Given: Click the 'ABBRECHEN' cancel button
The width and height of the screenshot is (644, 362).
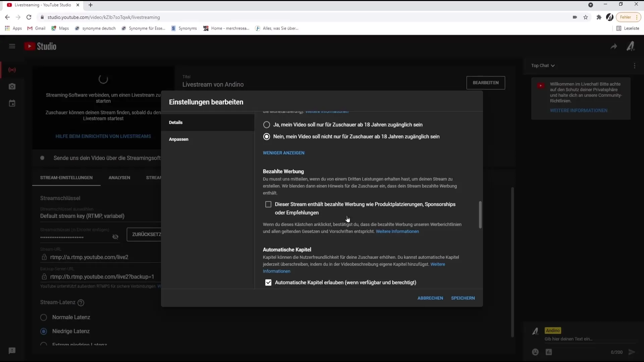Looking at the screenshot, I should coord(430,298).
